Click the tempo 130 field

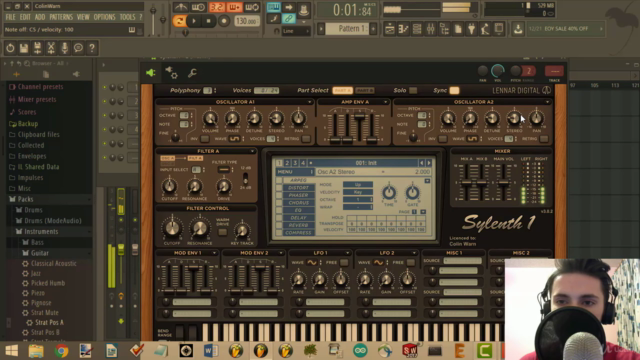pos(247,21)
